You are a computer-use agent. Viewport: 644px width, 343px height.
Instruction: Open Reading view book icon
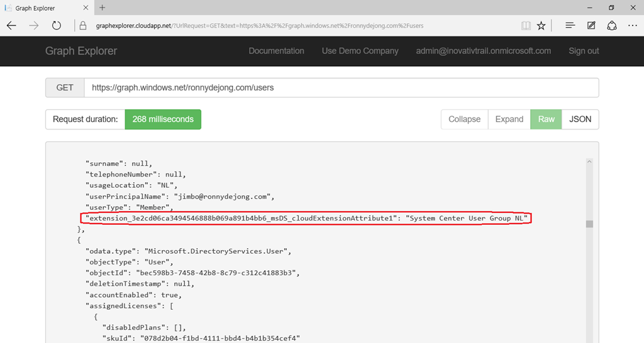[x=526, y=26]
